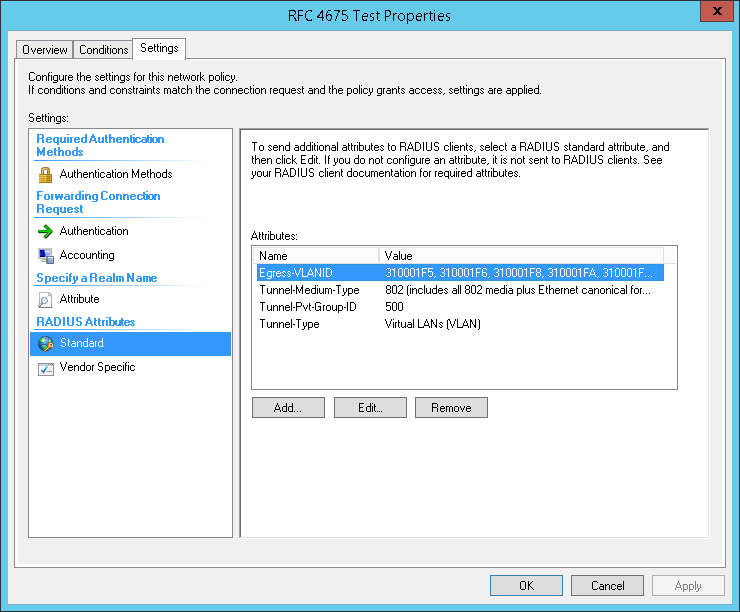Select the Egress-VLANID attribute row
Viewport: 740px width, 612px height.
460,273
